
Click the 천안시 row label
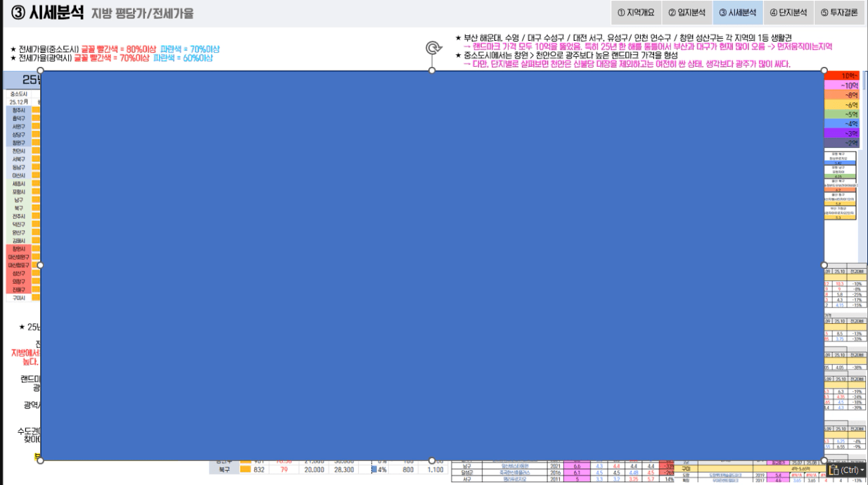pyautogui.click(x=18, y=151)
